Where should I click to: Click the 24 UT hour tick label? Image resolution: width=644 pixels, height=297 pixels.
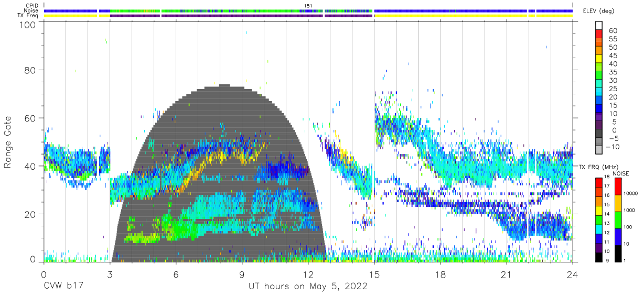[573, 275]
